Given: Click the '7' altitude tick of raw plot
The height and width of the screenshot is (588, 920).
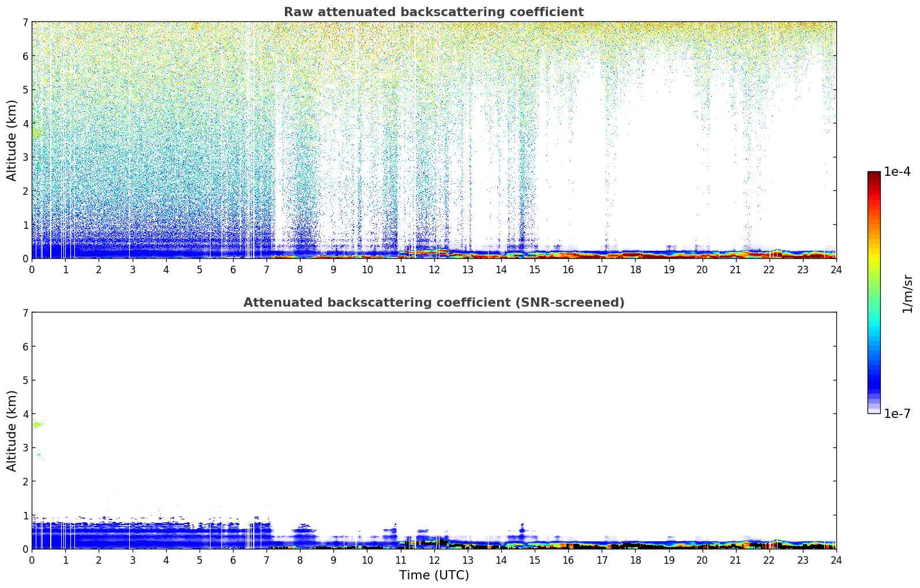Looking at the screenshot, I should click(25, 22).
